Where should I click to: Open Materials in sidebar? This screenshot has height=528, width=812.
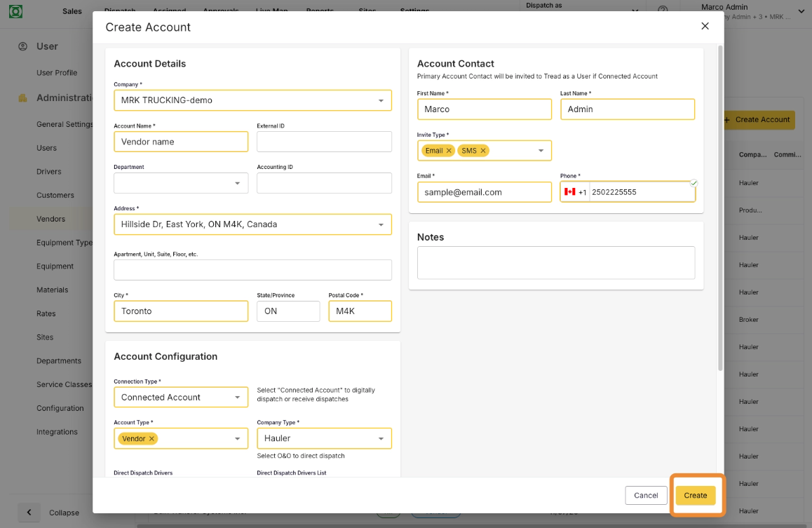coord(53,290)
